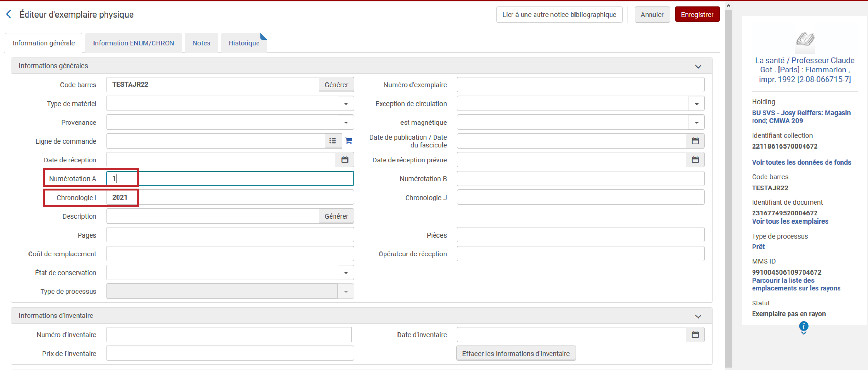The height and width of the screenshot is (370, 868).
Task: Open the Type de processus dropdown
Action: coord(346,291)
